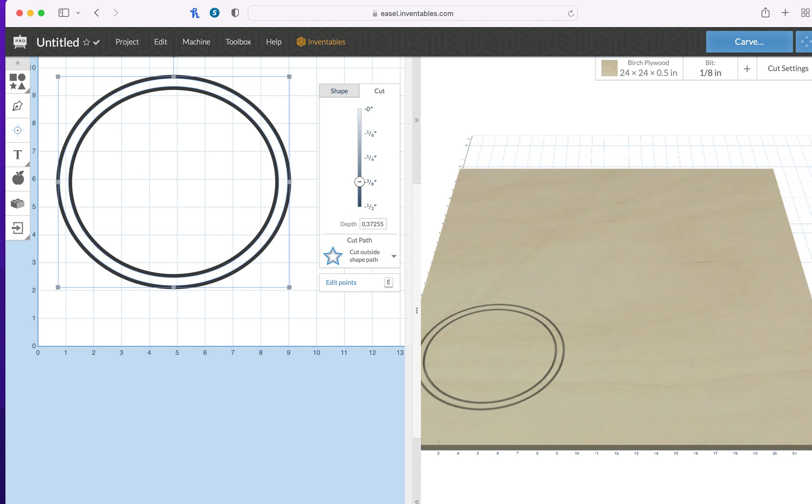Open the apple icon library
The width and height of the screenshot is (812, 504).
coord(17,178)
